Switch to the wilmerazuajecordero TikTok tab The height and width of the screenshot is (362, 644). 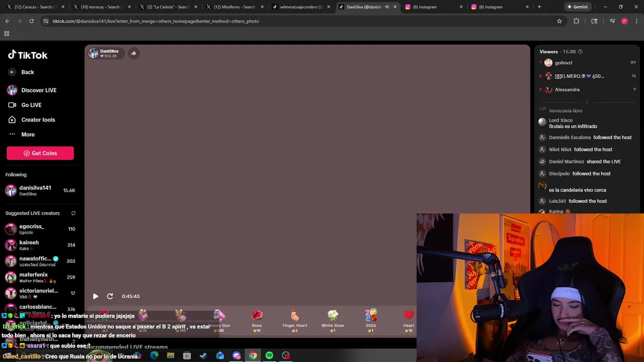tap(301, 7)
